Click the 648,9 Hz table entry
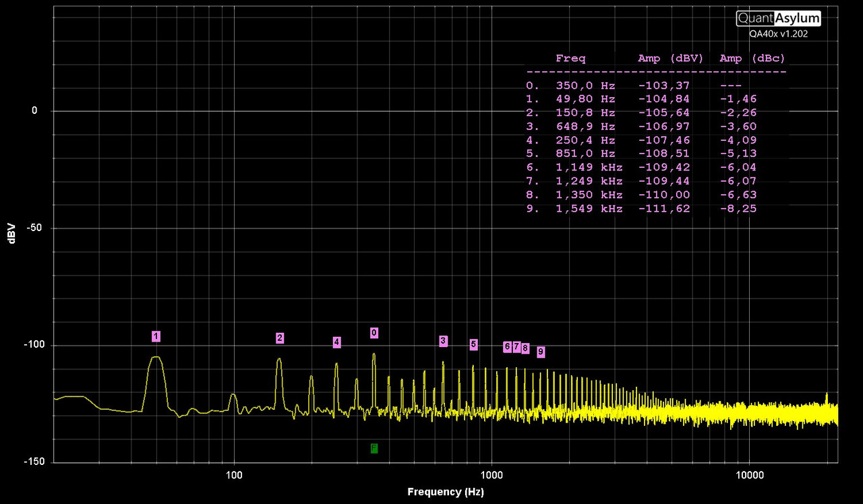 pos(585,127)
